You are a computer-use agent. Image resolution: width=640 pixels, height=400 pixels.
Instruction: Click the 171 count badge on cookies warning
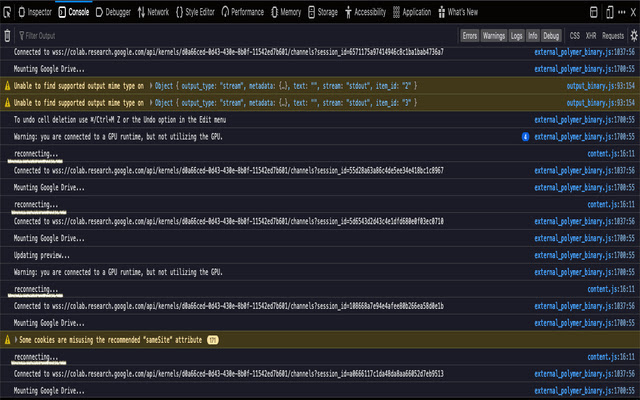[213, 340]
